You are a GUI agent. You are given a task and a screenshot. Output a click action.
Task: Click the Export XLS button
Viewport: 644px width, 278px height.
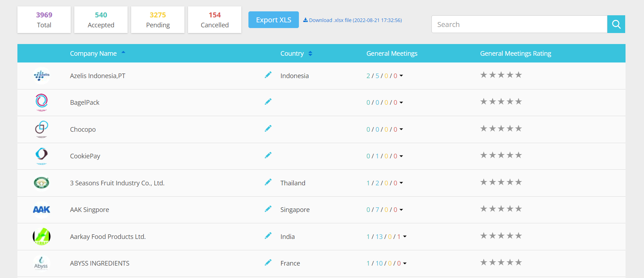[x=274, y=20]
